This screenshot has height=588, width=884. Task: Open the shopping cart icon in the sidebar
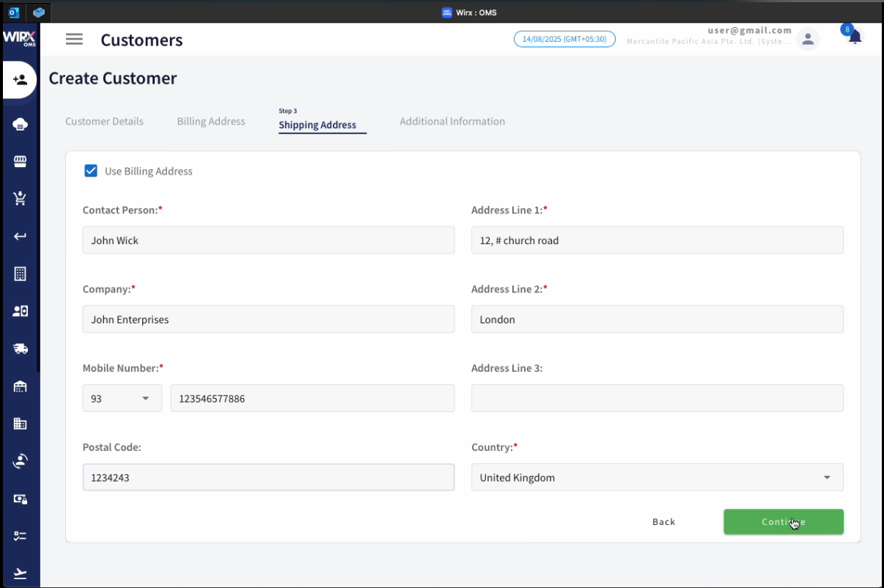pos(20,198)
